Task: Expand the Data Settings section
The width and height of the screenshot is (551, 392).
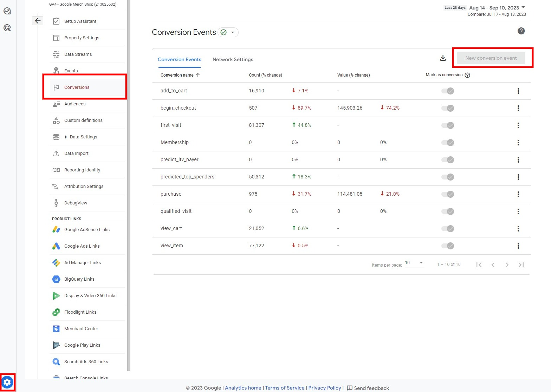Action: click(66, 137)
